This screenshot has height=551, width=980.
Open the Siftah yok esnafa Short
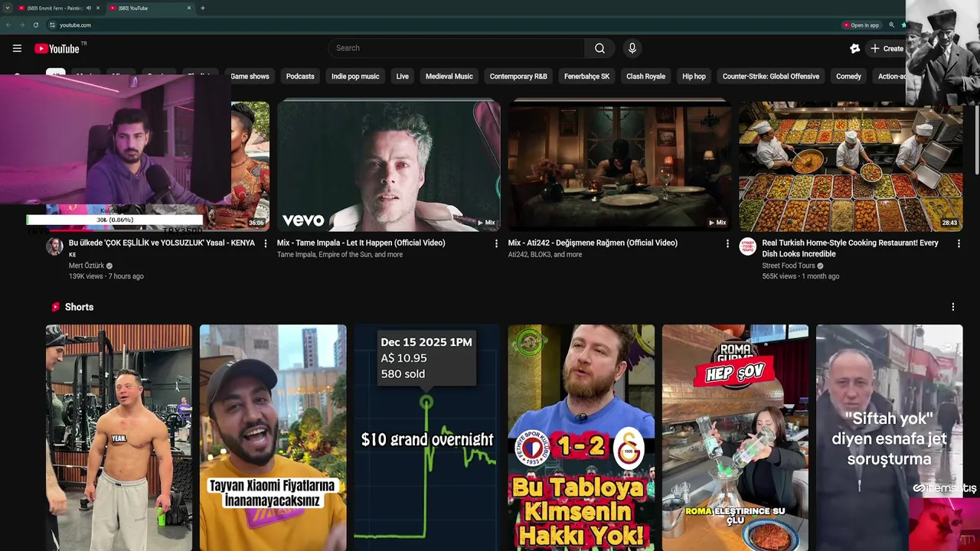tap(889, 438)
